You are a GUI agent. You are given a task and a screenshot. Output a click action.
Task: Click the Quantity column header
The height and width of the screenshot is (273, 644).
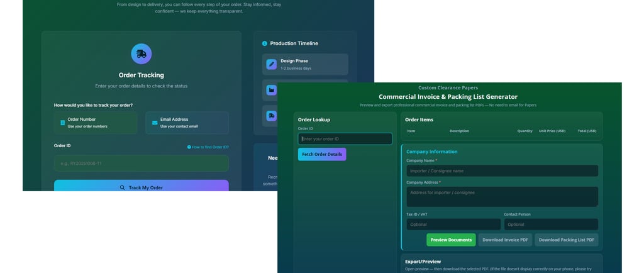coord(525,131)
